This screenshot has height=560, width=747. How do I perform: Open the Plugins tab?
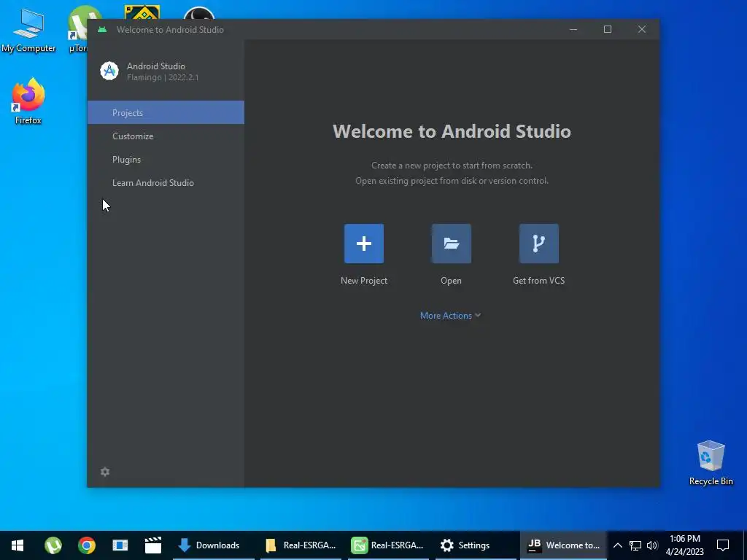[166, 159]
